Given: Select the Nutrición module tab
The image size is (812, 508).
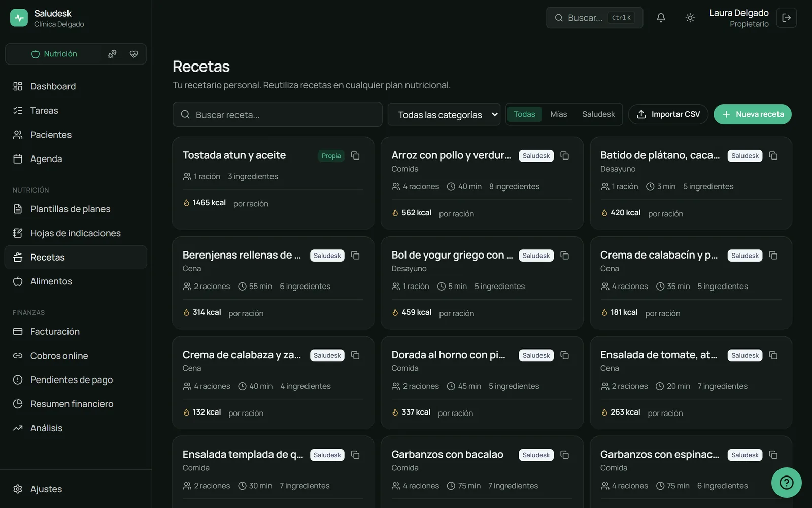Looking at the screenshot, I should point(54,54).
